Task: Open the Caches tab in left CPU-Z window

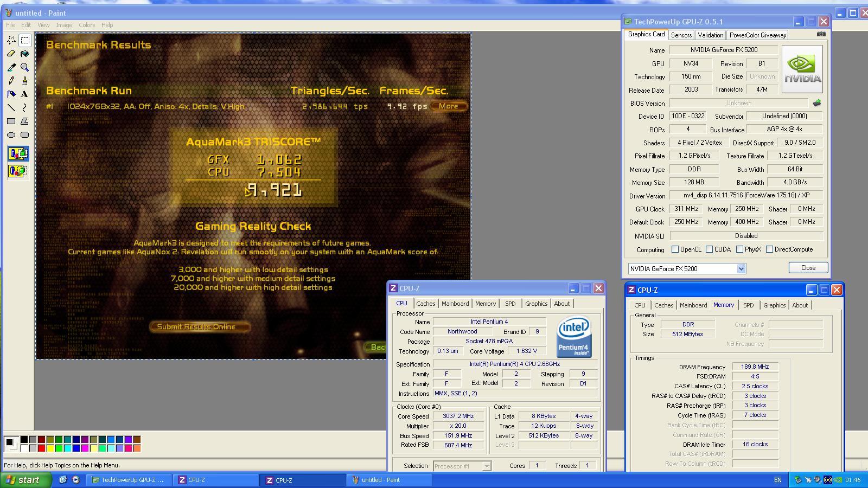Action: (425, 304)
